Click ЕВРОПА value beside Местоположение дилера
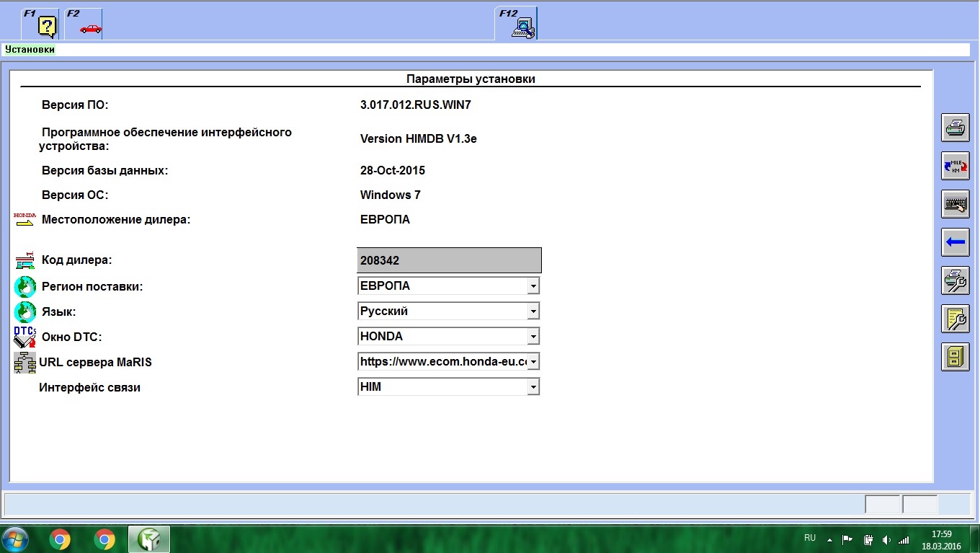Screen dimensions: 980x553 tap(385, 219)
